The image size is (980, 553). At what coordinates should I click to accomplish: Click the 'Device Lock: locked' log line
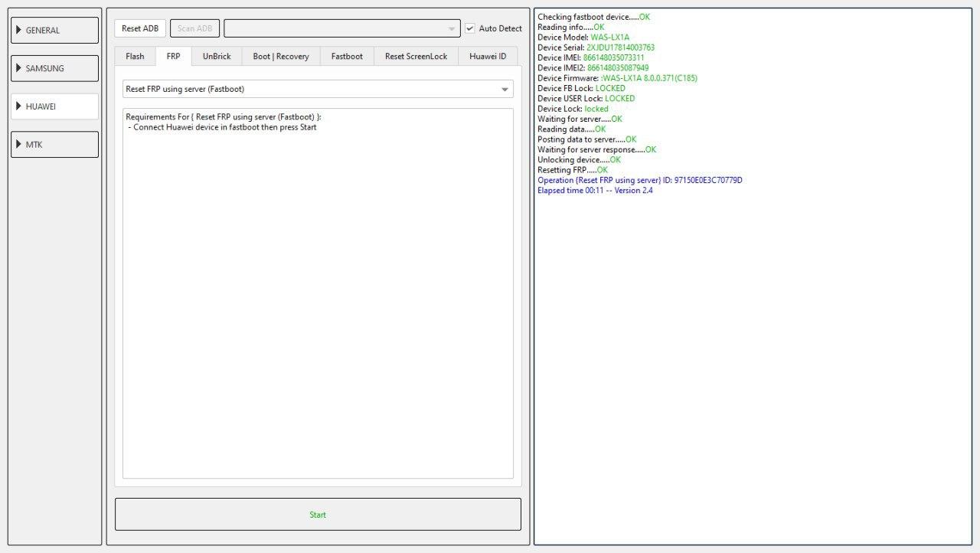coord(573,109)
